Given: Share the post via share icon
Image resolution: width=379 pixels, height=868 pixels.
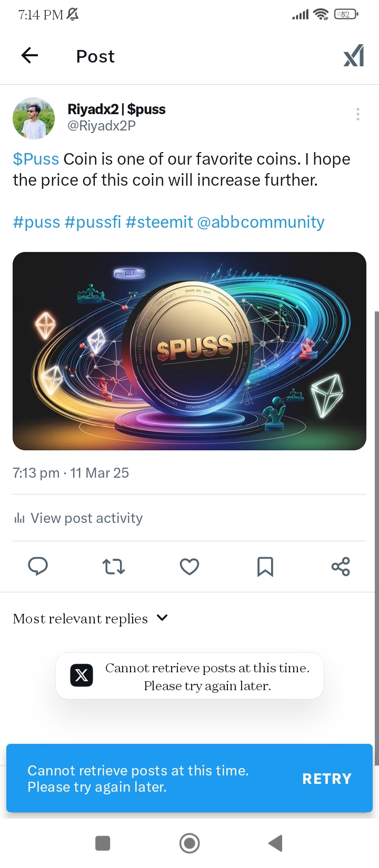Looking at the screenshot, I should pyautogui.click(x=341, y=567).
